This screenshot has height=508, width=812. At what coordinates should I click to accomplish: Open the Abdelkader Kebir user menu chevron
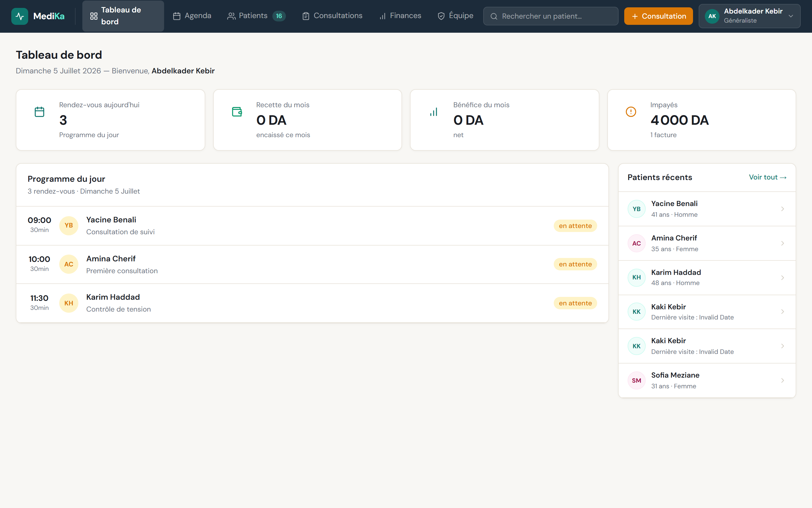791,16
